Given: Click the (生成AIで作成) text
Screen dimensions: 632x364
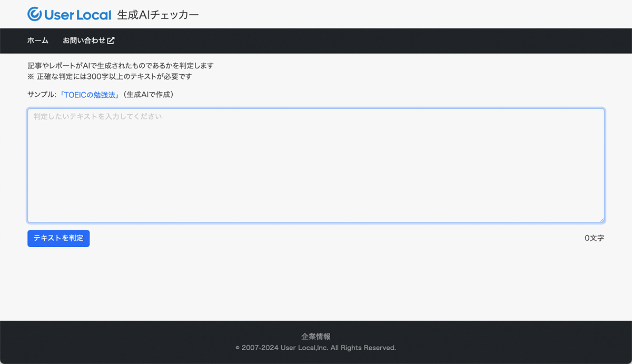Looking at the screenshot, I should pyautogui.click(x=148, y=95).
